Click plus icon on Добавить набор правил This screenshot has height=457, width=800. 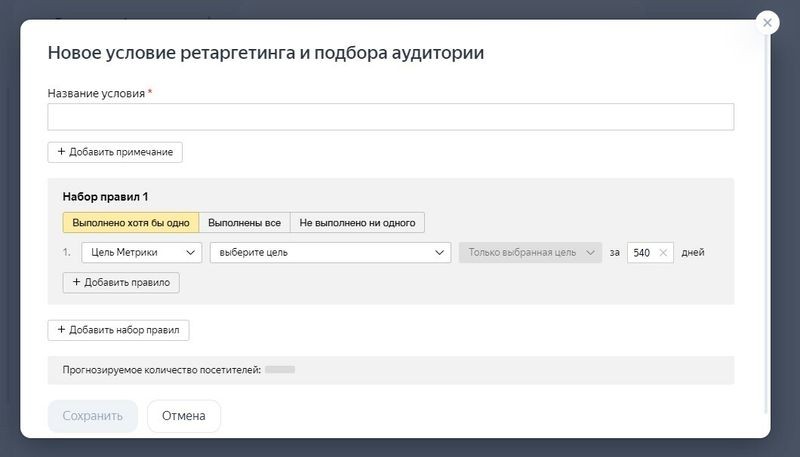tap(61, 330)
